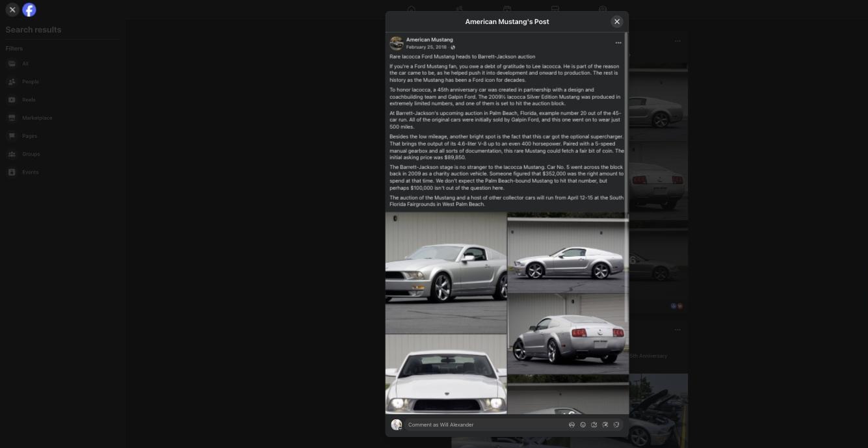The height and width of the screenshot is (448, 868).
Task: Click the February 25, 2018 post date
Action: click(x=427, y=47)
